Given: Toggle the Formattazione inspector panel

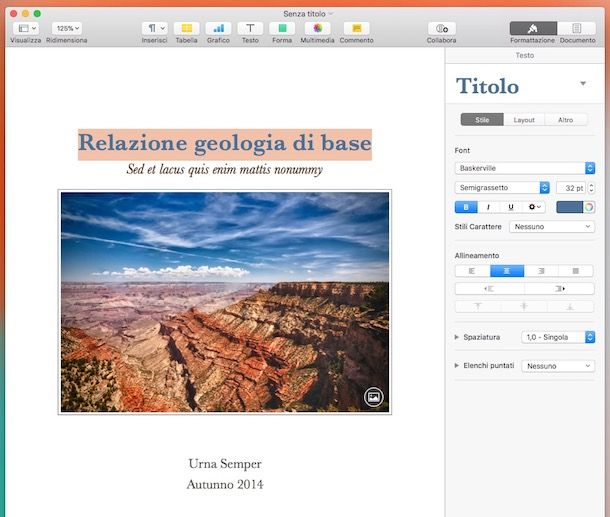Looking at the screenshot, I should pyautogui.click(x=533, y=28).
